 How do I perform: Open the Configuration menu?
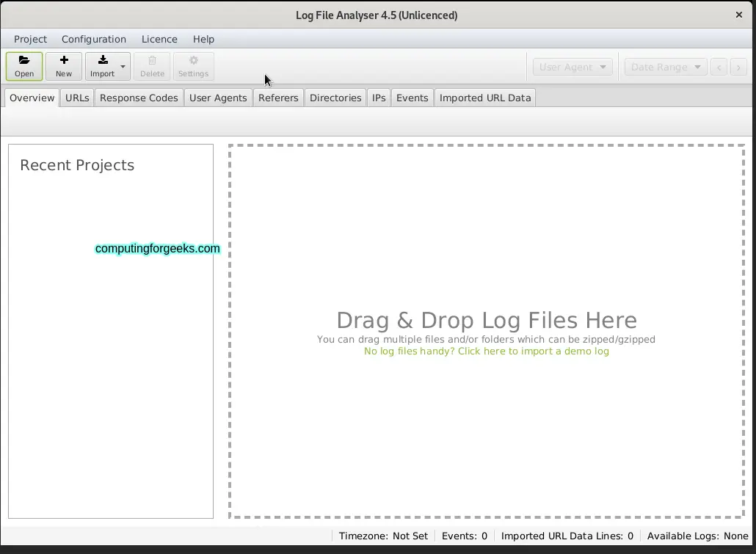point(94,39)
